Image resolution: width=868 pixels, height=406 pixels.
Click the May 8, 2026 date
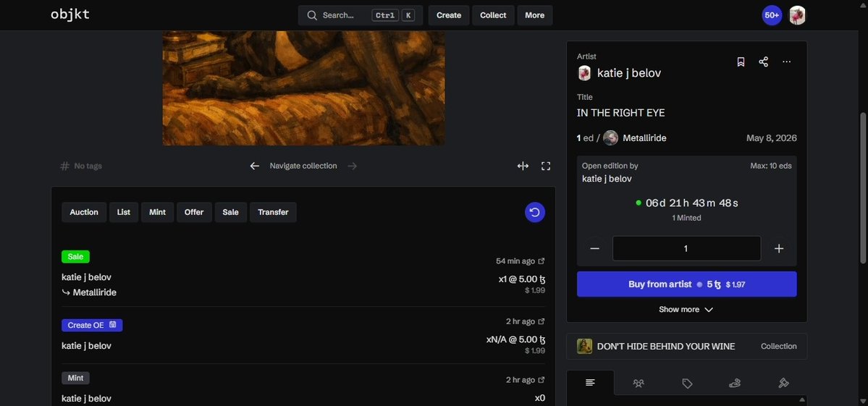pyautogui.click(x=771, y=138)
